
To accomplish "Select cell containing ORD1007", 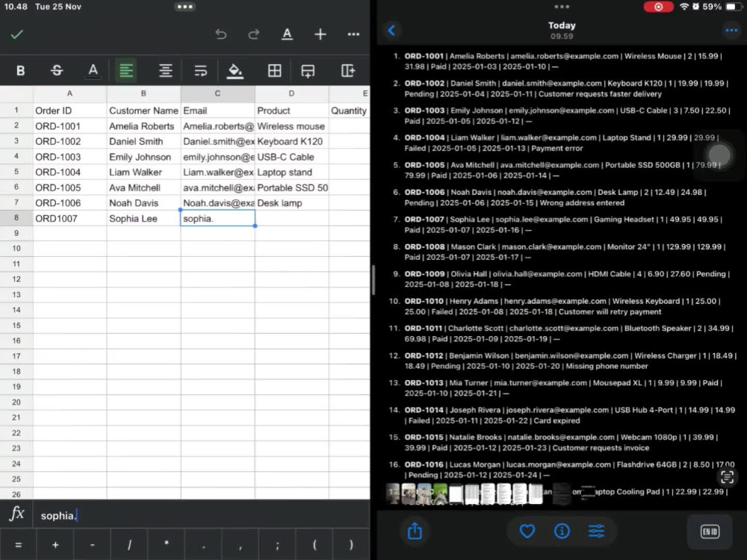I will (69, 219).
